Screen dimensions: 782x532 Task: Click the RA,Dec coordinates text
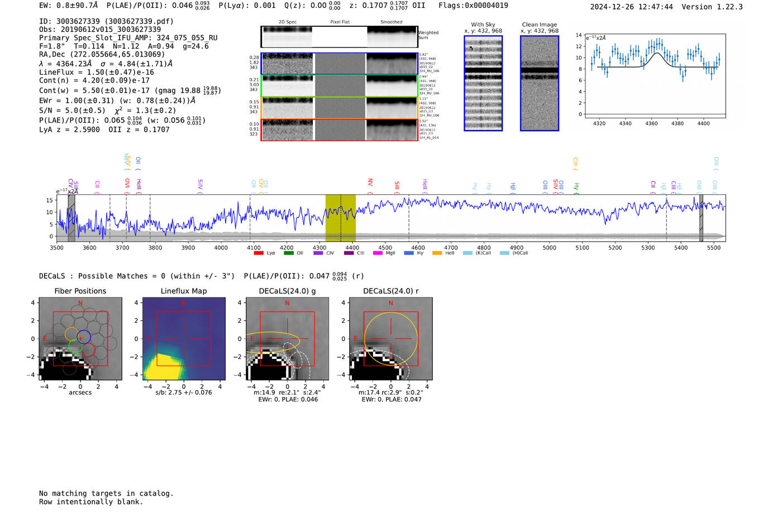[x=102, y=54]
